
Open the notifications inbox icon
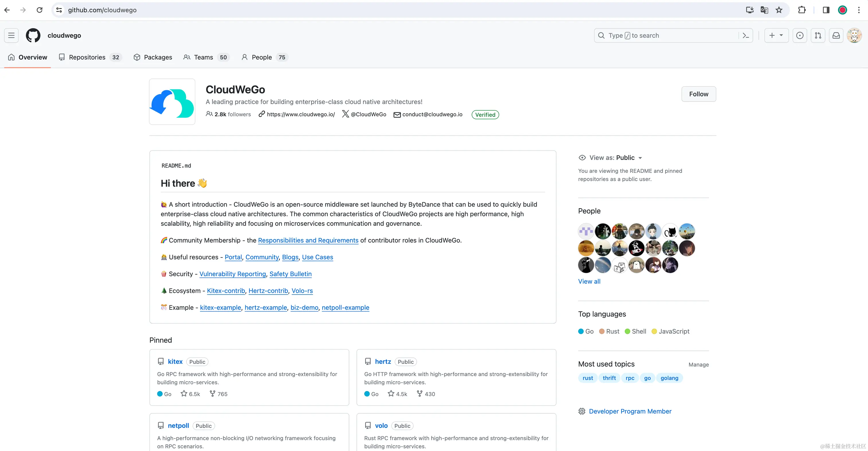[836, 35]
